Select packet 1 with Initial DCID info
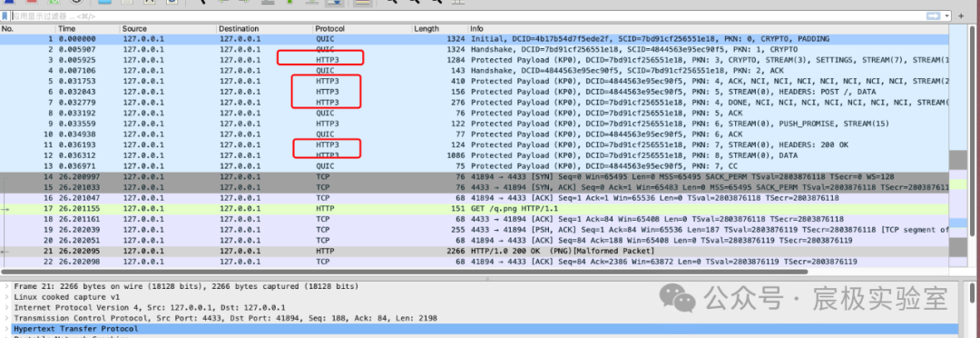The width and height of the screenshot is (980, 338). click(474, 39)
